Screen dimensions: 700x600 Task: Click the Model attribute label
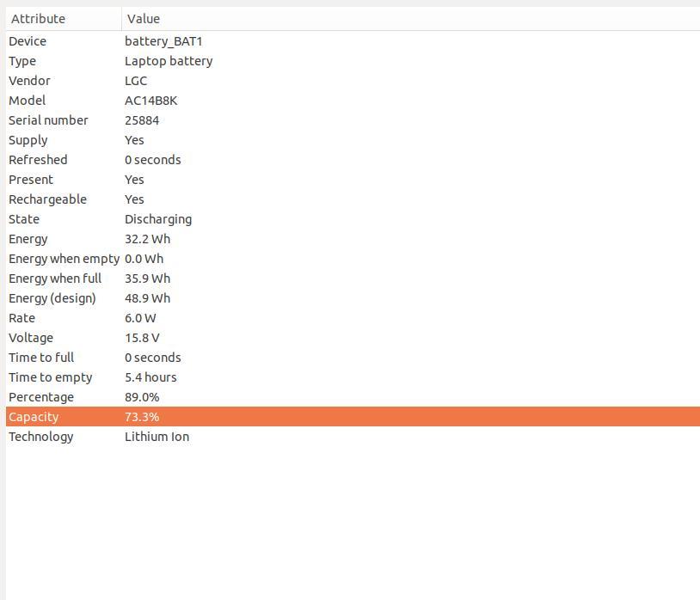(28, 101)
